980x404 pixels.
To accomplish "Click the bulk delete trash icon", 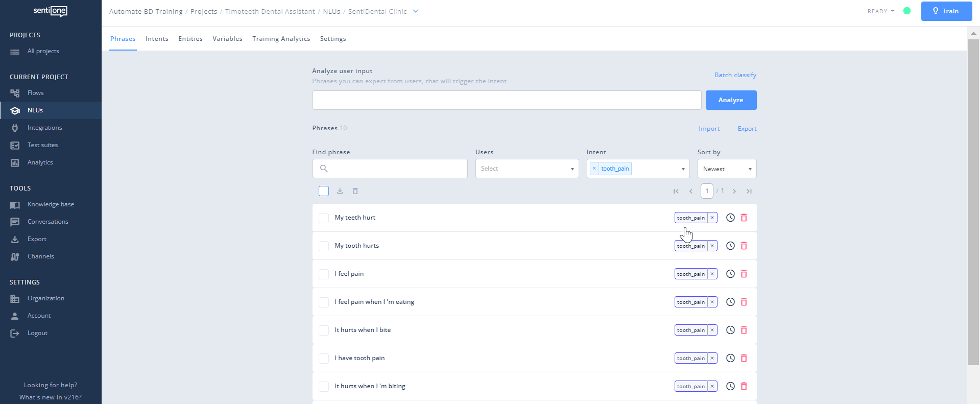I will (x=355, y=191).
